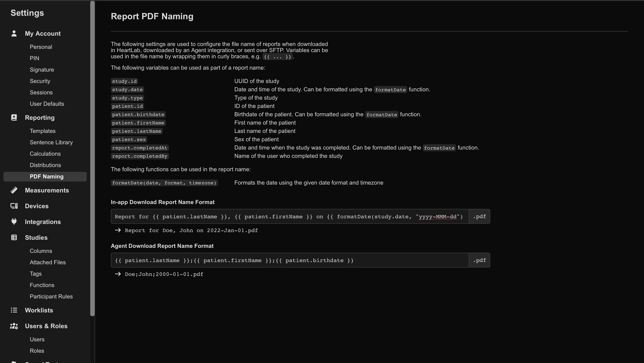Click the Integrations plug icon
Screen dimensions: 644x363
coord(14,222)
